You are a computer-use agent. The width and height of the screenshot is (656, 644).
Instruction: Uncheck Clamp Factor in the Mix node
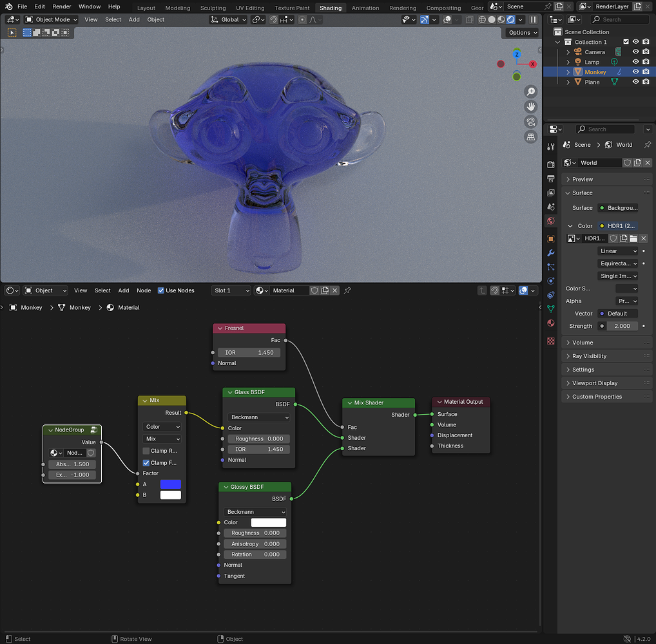click(x=146, y=463)
